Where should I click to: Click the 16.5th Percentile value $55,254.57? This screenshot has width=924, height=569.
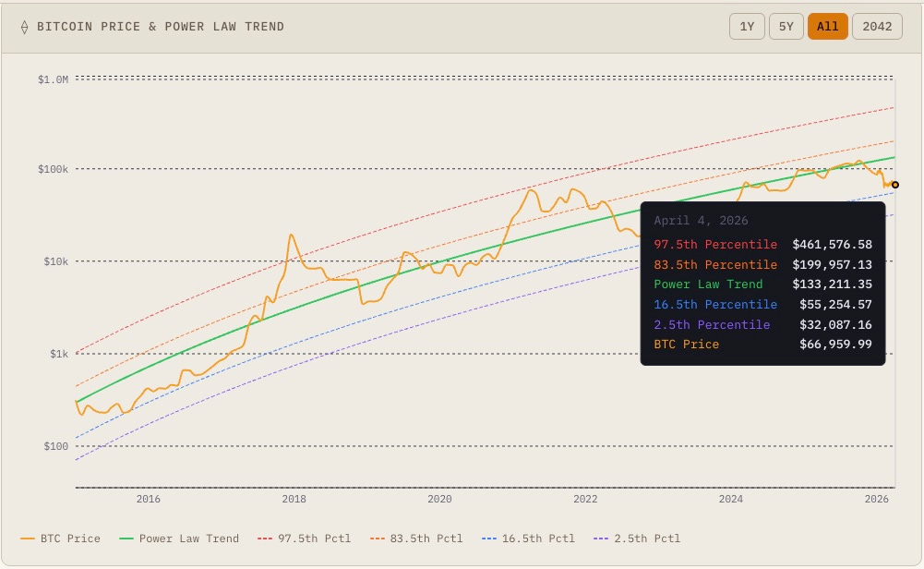coord(835,304)
